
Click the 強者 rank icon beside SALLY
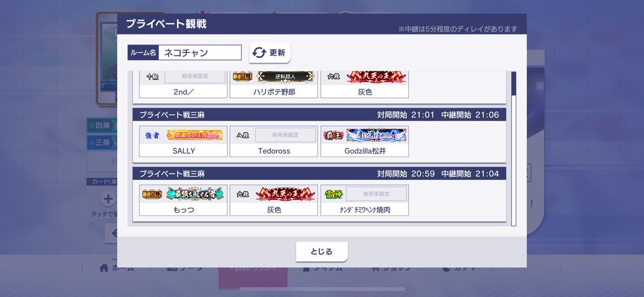(x=152, y=135)
